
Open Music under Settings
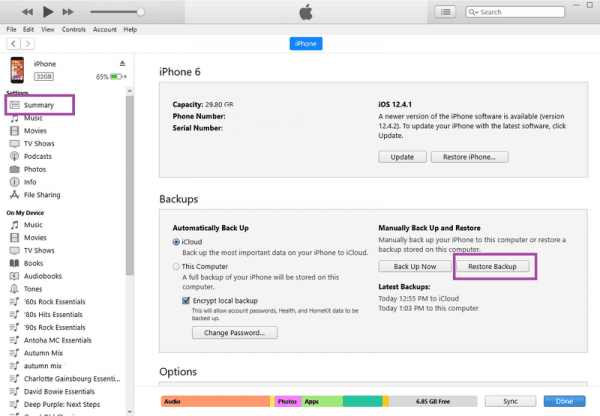click(33, 118)
